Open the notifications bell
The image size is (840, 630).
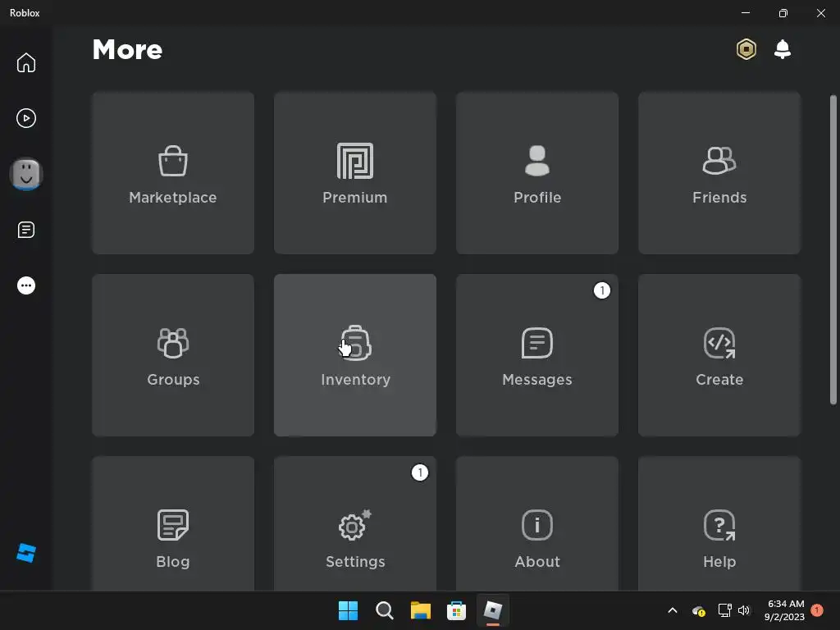pyautogui.click(x=782, y=49)
